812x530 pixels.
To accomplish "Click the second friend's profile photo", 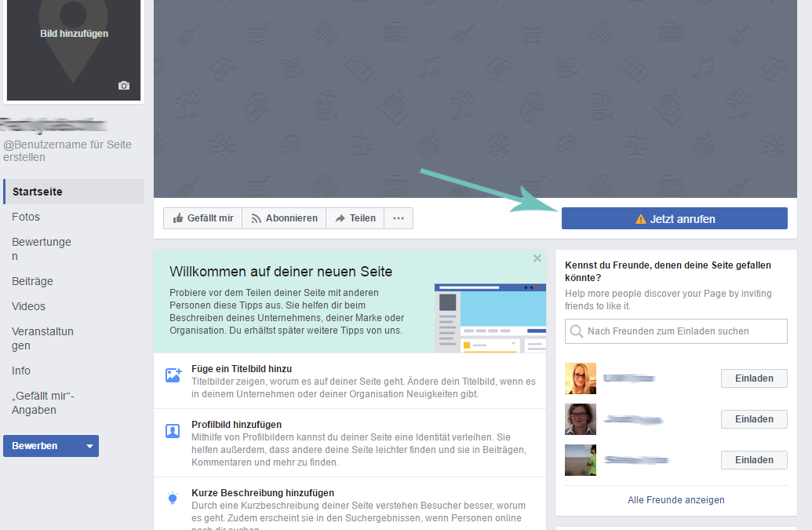I will tap(581, 419).
